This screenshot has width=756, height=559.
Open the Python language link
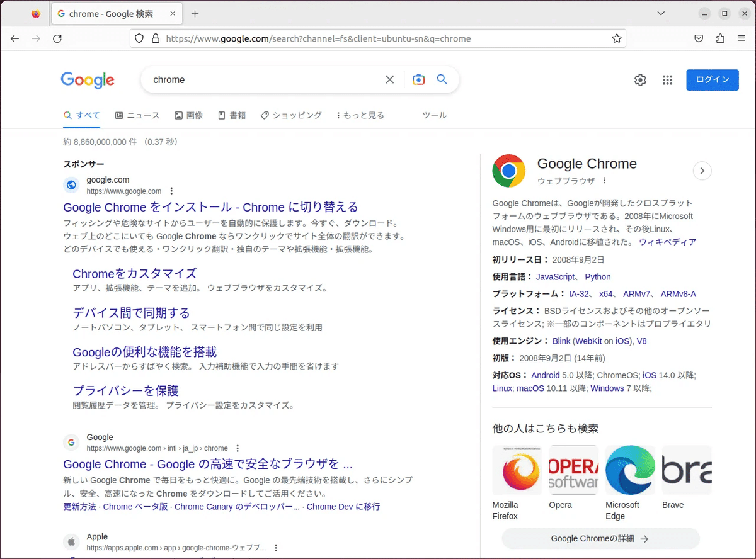(x=598, y=277)
